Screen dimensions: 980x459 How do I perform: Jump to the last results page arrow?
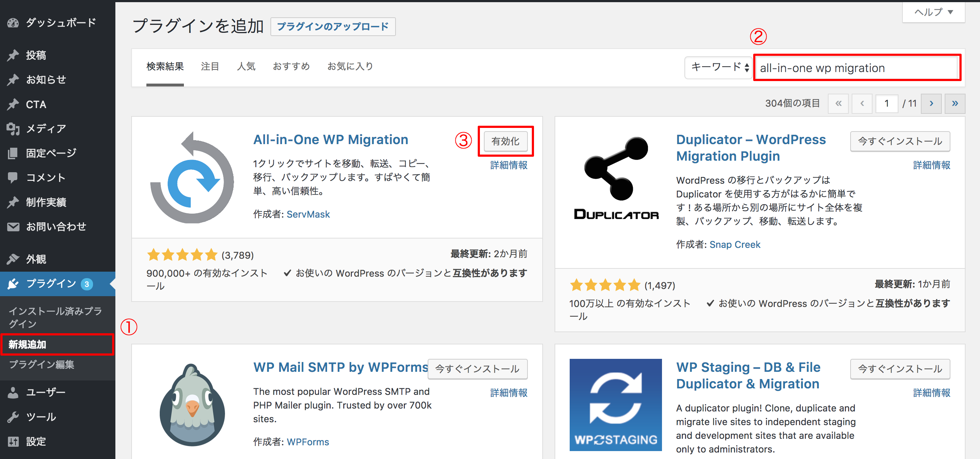pyautogui.click(x=954, y=103)
